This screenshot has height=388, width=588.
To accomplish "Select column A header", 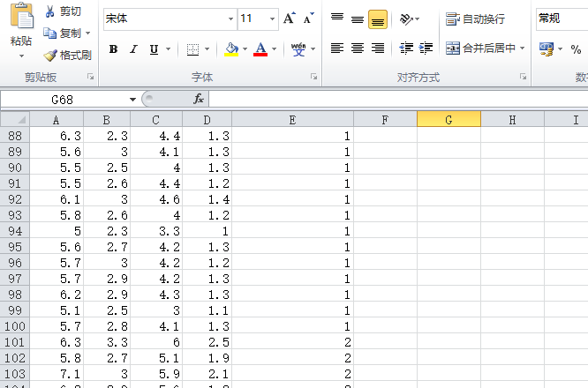I will click(x=57, y=120).
